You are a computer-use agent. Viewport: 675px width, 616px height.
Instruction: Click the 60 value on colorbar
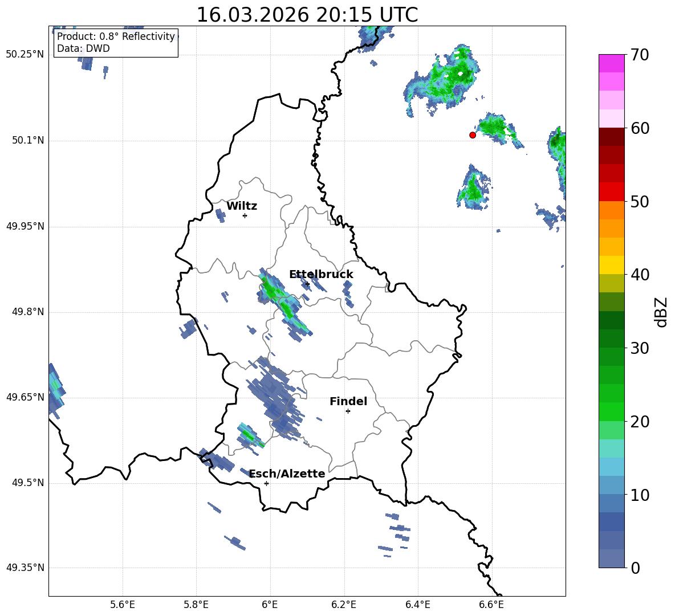point(640,128)
